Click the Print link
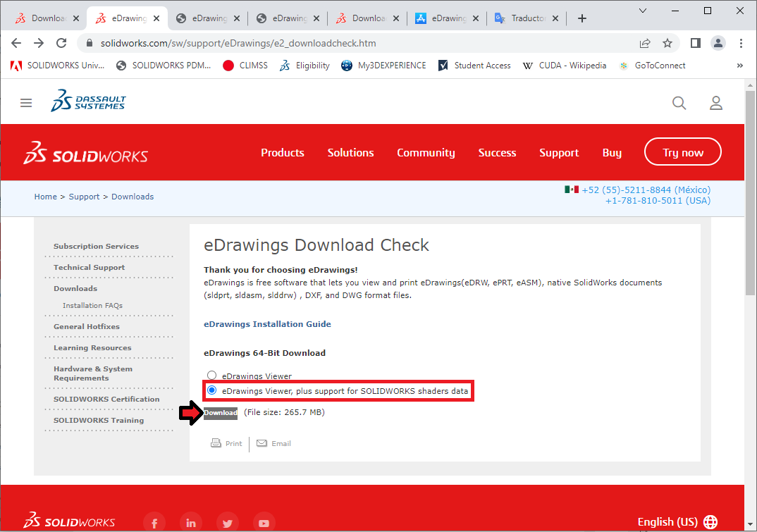757x532 pixels. (x=226, y=443)
